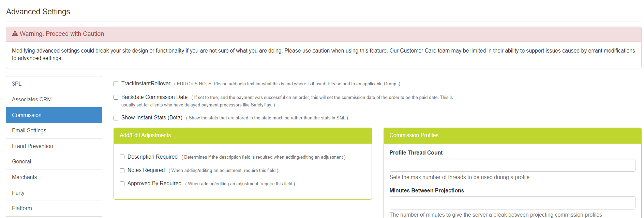The width and height of the screenshot is (644, 218).
Task: Click the Commission Profiles panel header
Action: pyautogui.click(x=512, y=135)
